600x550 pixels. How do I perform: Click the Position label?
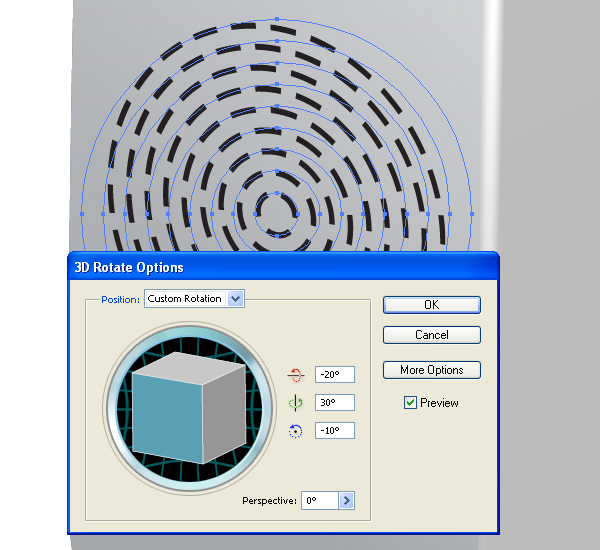(120, 300)
